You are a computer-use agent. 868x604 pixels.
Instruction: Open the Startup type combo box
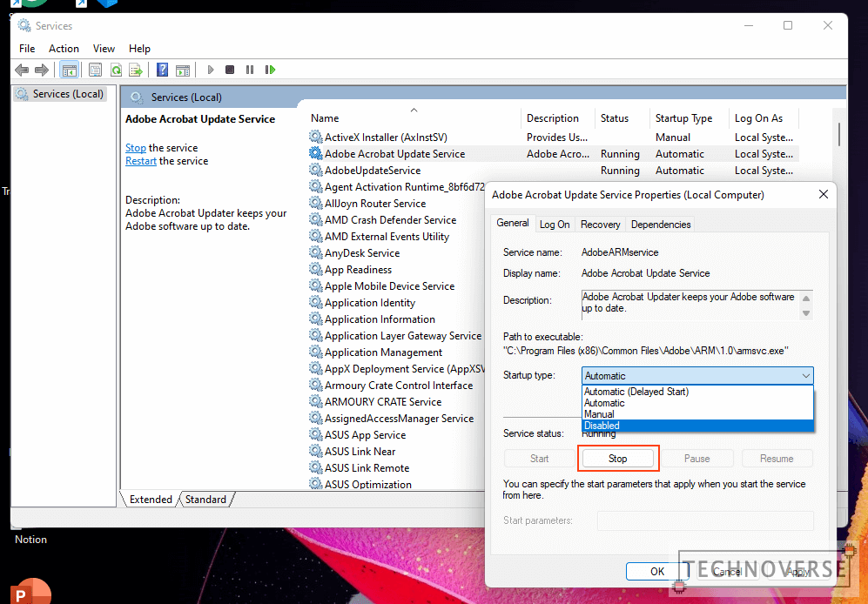pos(697,376)
